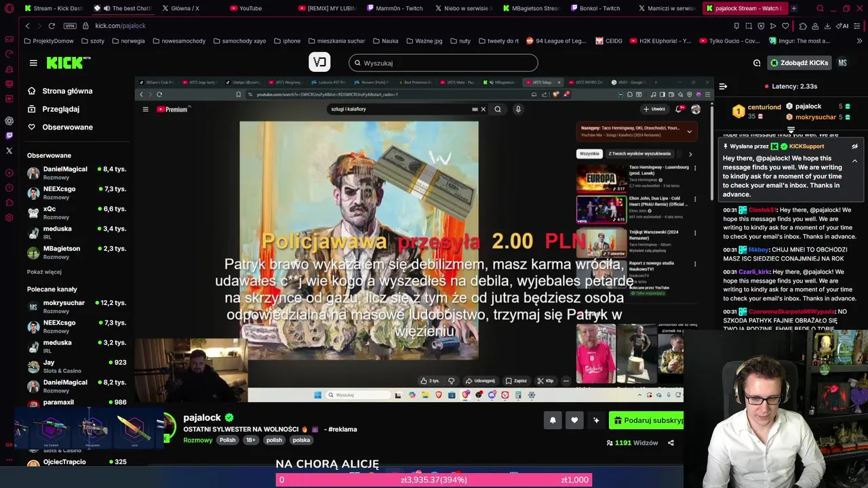Switch to the Bonkol - Twitch tab
This screenshot has width=868, height=488.
tap(600, 8)
